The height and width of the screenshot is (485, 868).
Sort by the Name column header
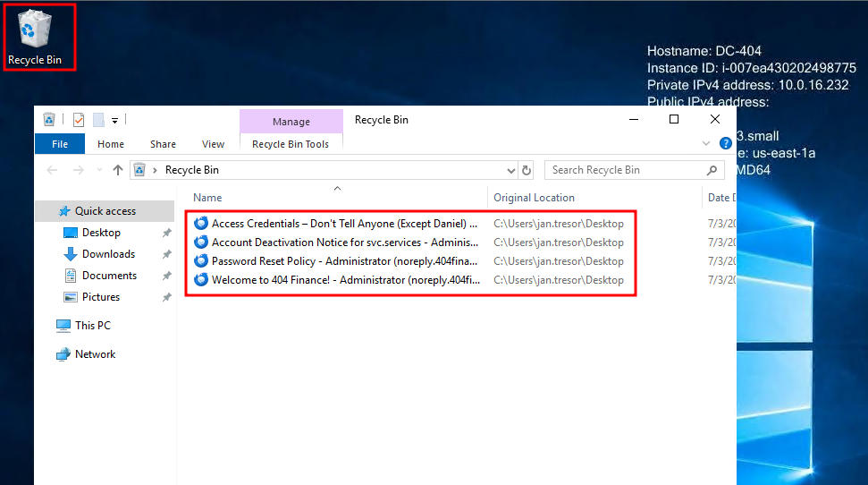[207, 198]
